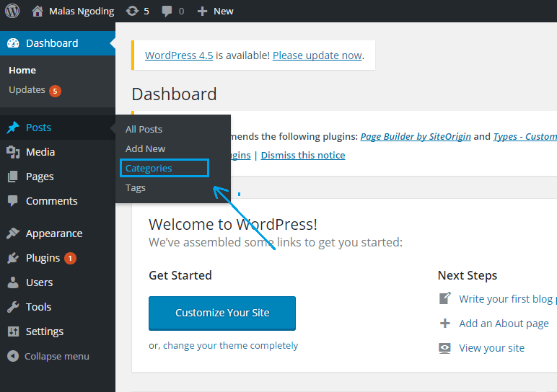Select Tags in Posts submenu

pos(136,187)
